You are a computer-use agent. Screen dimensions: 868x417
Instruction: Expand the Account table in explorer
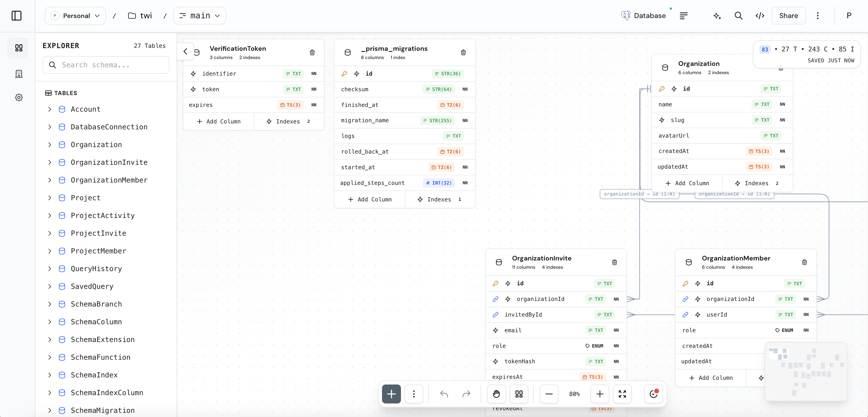pyautogui.click(x=50, y=109)
